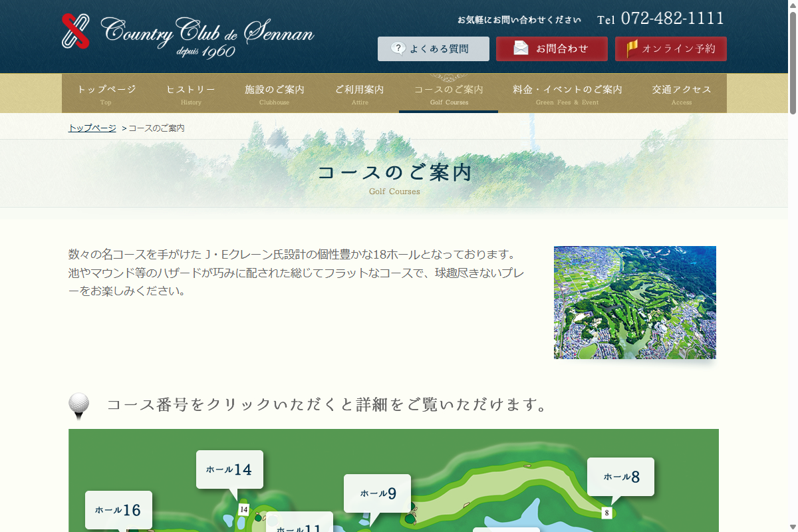The height and width of the screenshot is (532, 798).
Task: Select the ホール14 label on the map
Action: tap(229, 469)
